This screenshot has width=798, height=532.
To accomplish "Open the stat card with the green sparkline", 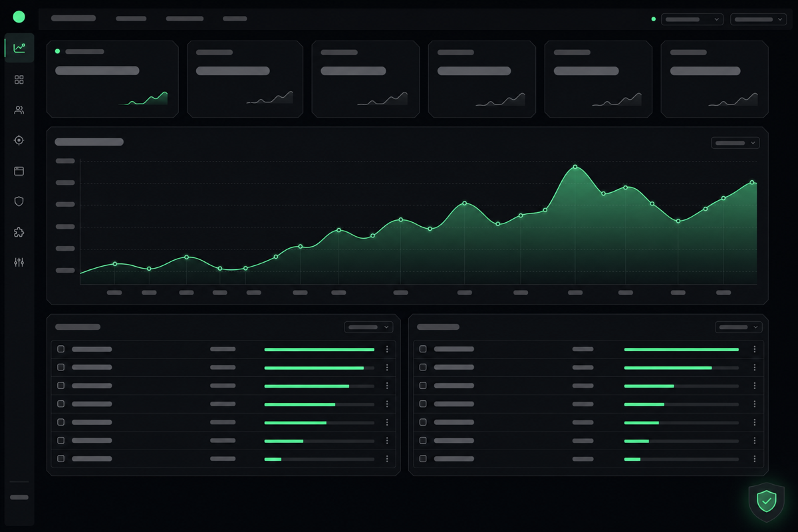I will (x=112, y=79).
